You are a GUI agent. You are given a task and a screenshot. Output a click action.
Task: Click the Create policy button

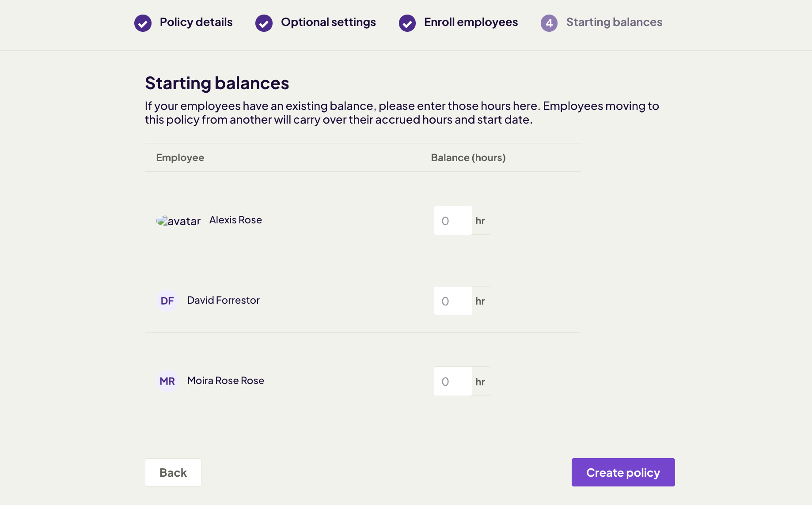623,472
